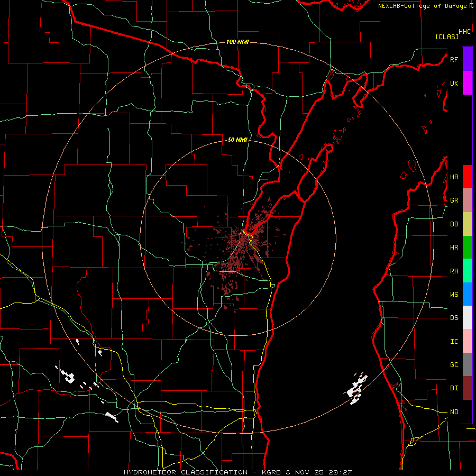Choose the brown BI legend swatch

coord(467,388)
